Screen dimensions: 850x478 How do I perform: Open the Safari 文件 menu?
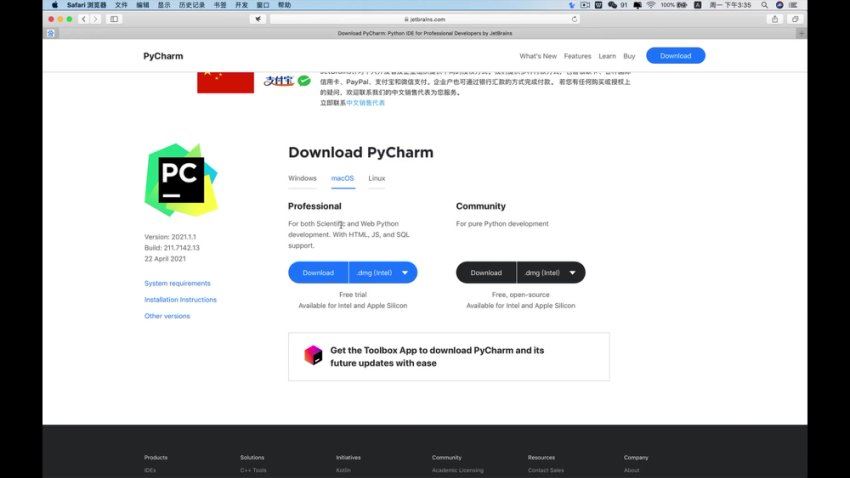[121, 5]
